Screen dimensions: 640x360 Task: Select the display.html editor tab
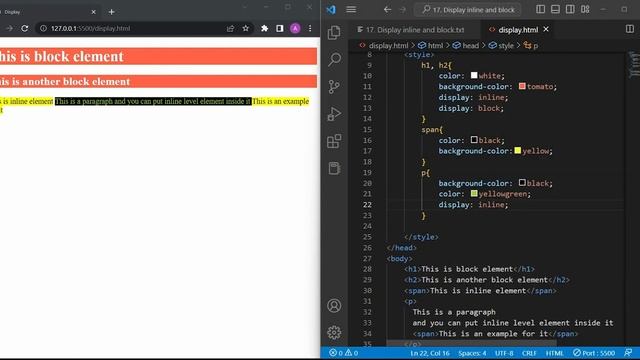518,29
